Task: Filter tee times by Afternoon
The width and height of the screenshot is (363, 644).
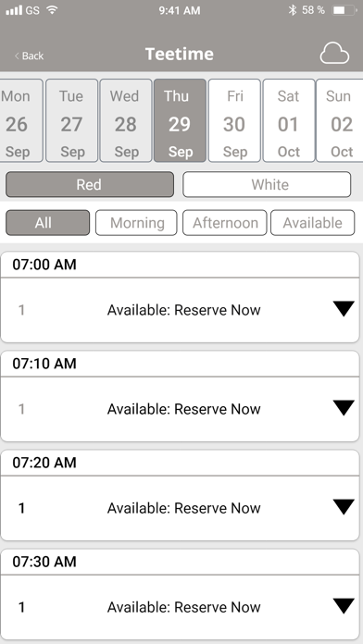Action: tap(225, 223)
